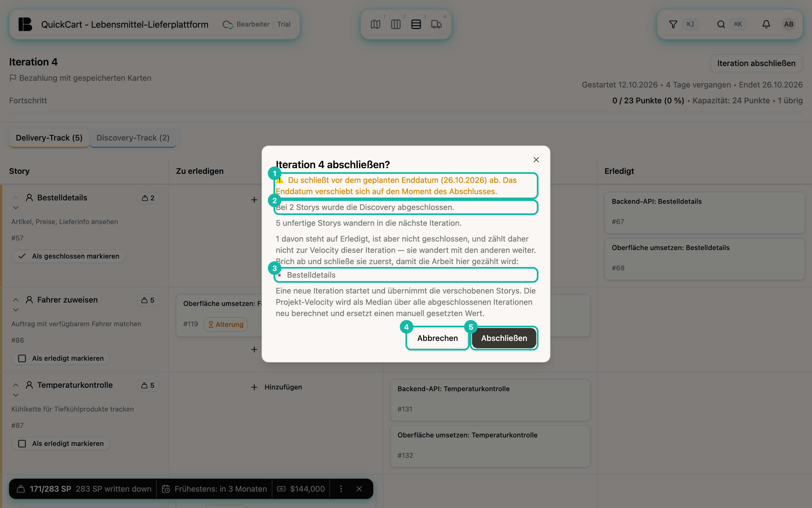Click the down chevron on Temperaturkontrolle

pos(16,395)
